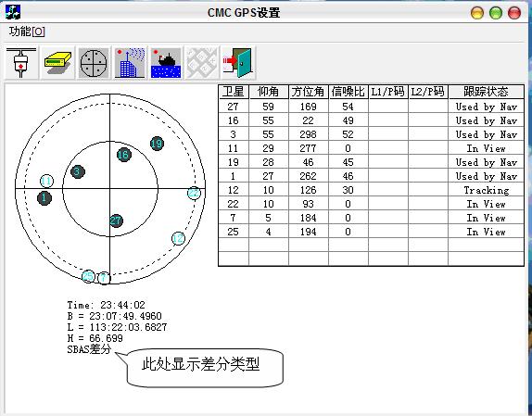Image resolution: width=532 pixels, height=416 pixels.
Task: Open the satellite sky plot icon
Action: point(94,63)
